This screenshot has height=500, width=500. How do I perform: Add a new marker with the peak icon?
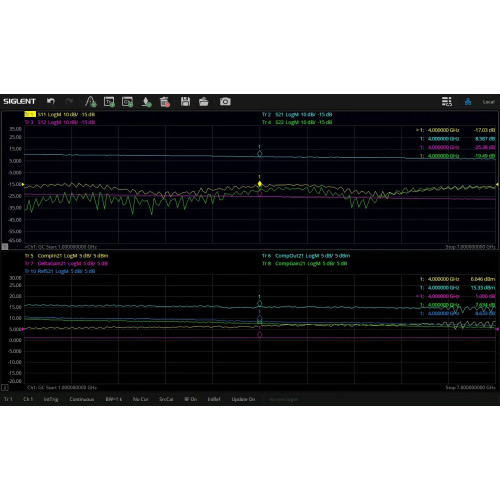pos(90,101)
